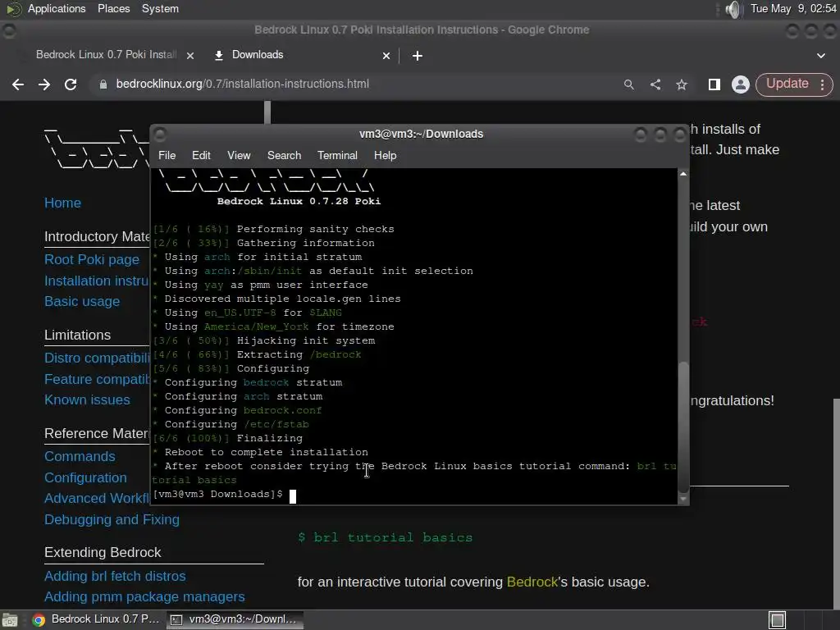Click the Chrome window menu icon

[x=8, y=31]
